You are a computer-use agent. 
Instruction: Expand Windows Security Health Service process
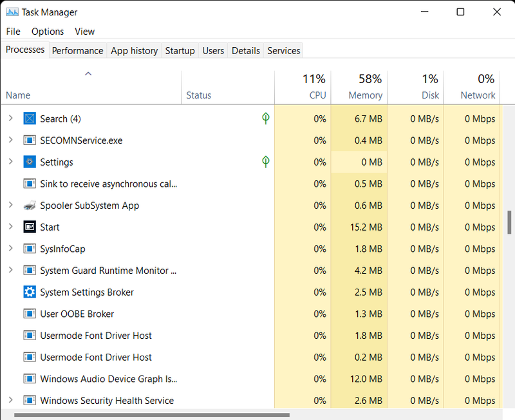tap(10, 400)
